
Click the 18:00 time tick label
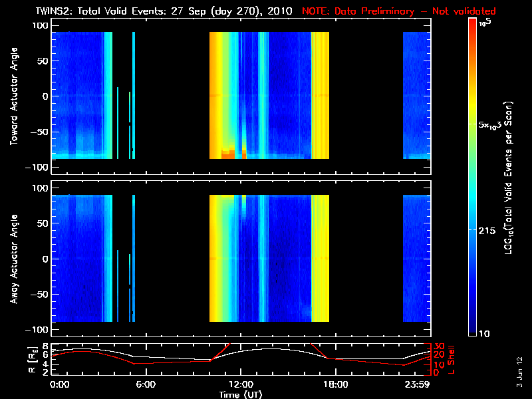335,385
